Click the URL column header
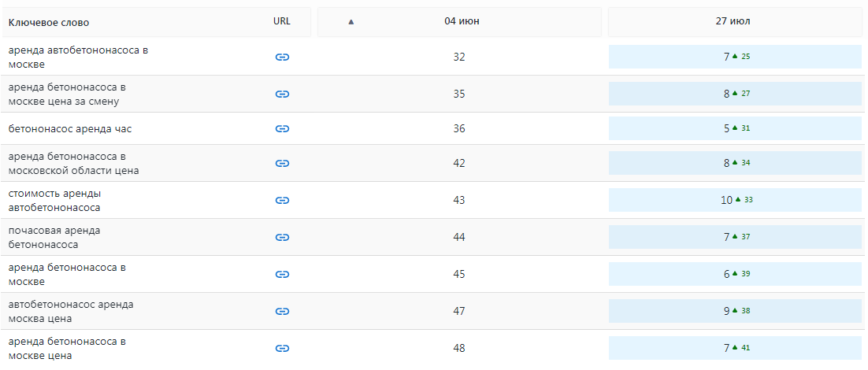 [282, 21]
